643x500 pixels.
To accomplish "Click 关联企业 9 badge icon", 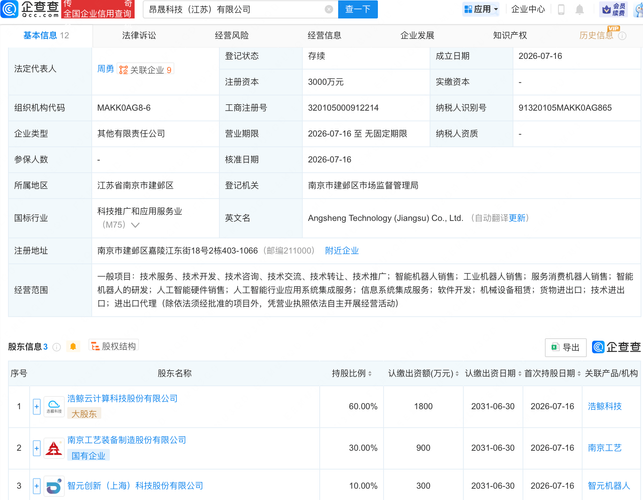I will (145, 70).
